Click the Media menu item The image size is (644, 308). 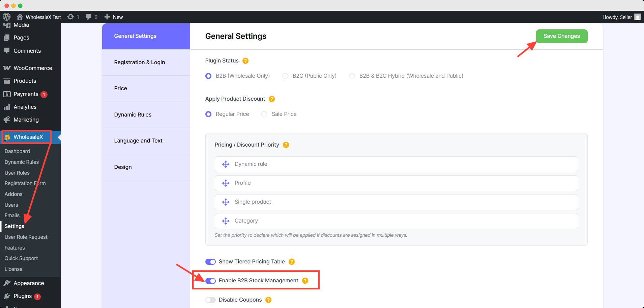click(x=21, y=25)
